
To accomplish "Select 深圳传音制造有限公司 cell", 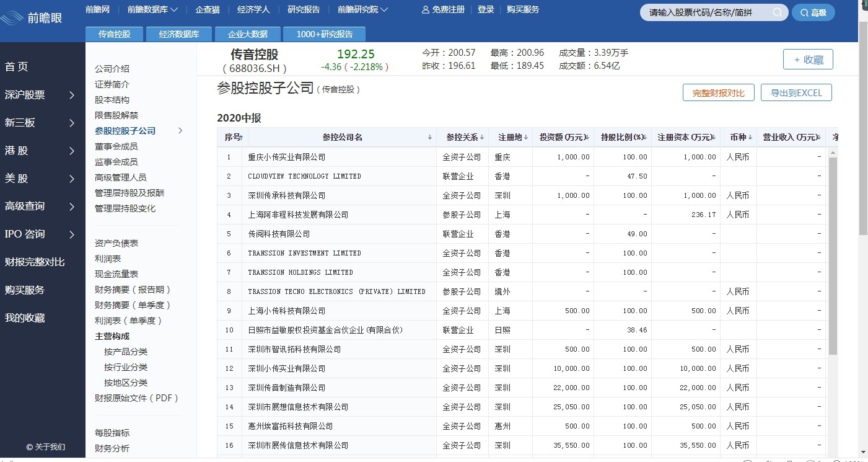I will pos(287,388).
